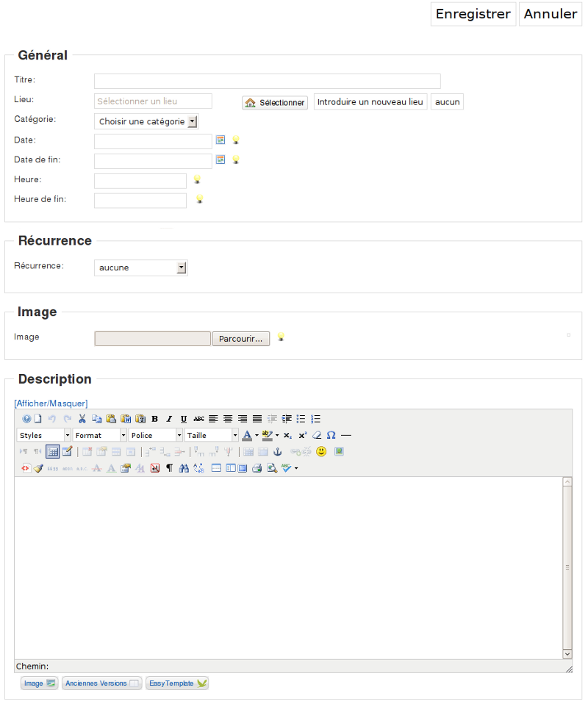Click the Afficher/Masquer link

(51, 403)
